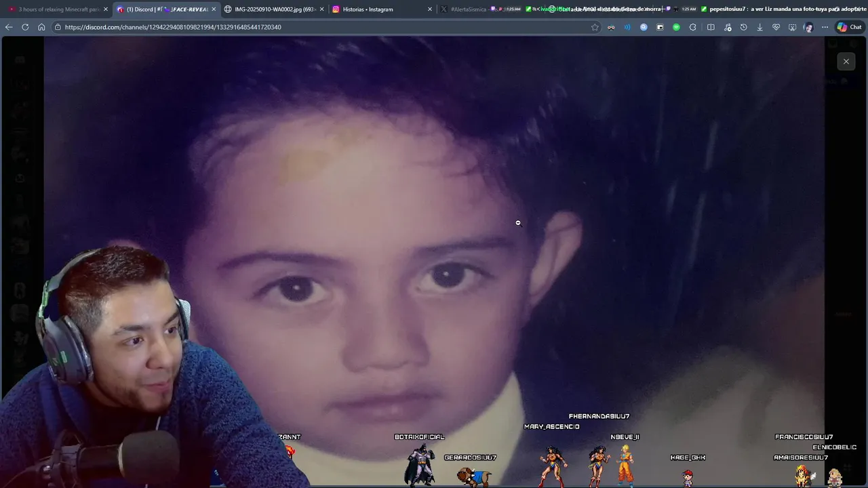868x488 pixels.
Task: Close the IMG-20250910-WA0002.jpg tab
Action: pyautogui.click(x=321, y=9)
